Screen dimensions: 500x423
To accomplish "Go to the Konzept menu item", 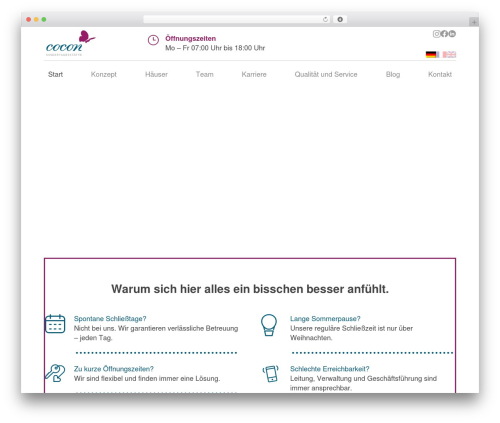I will [x=104, y=74].
